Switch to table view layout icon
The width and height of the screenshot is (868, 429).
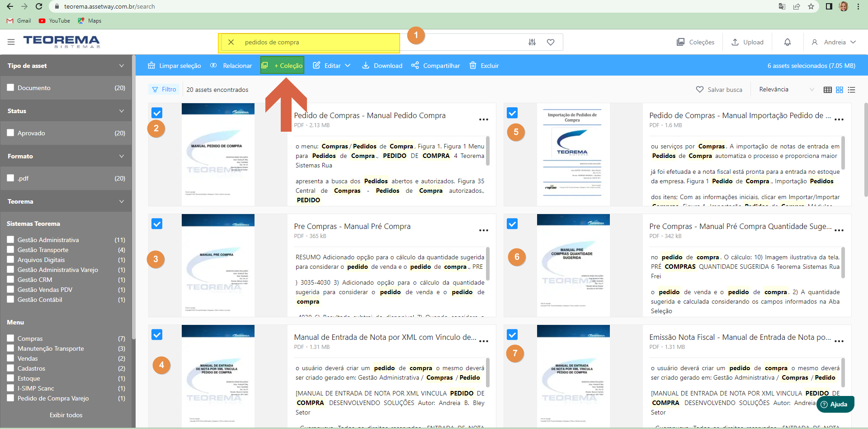click(x=828, y=90)
